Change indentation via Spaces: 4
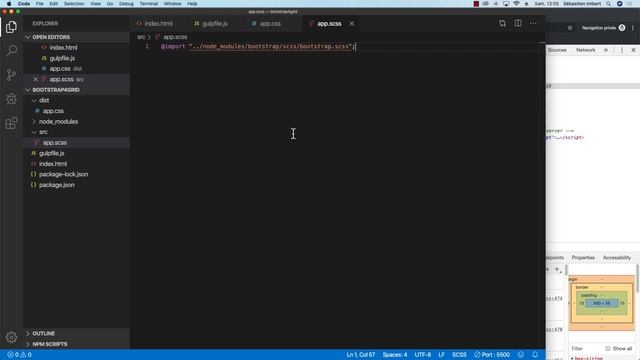This screenshot has width=640, height=360. click(x=395, y=355)
